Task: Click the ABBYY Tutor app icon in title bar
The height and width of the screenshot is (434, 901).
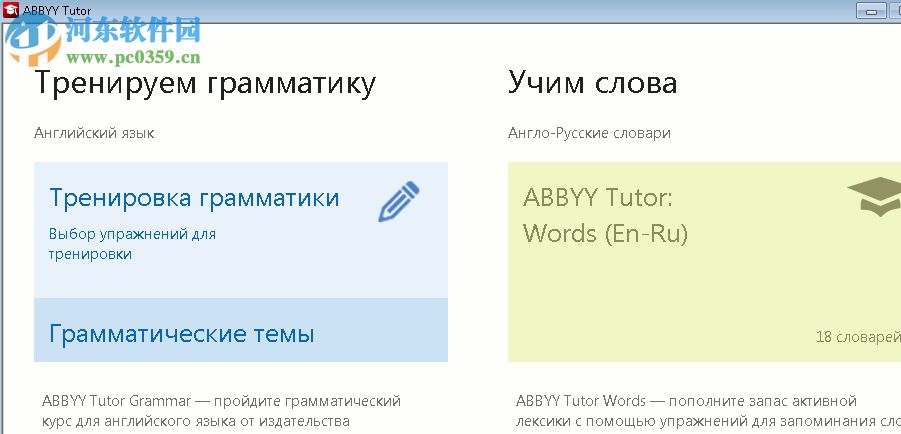Action: click(11, 11)
